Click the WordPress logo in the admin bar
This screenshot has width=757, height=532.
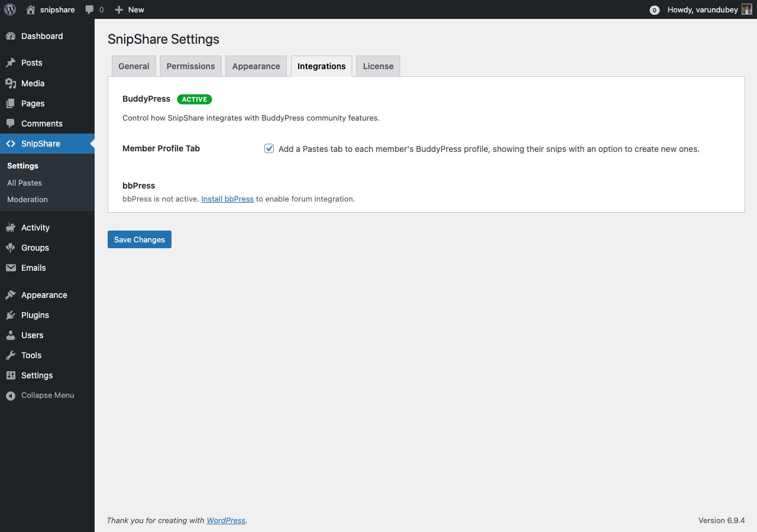tap(9, 9)
